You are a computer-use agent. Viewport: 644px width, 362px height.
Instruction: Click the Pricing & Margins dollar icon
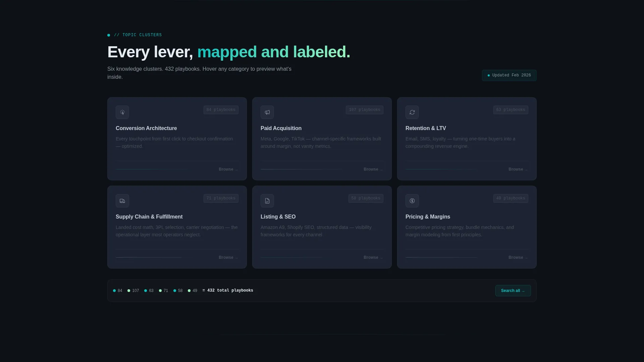(412, 201)
